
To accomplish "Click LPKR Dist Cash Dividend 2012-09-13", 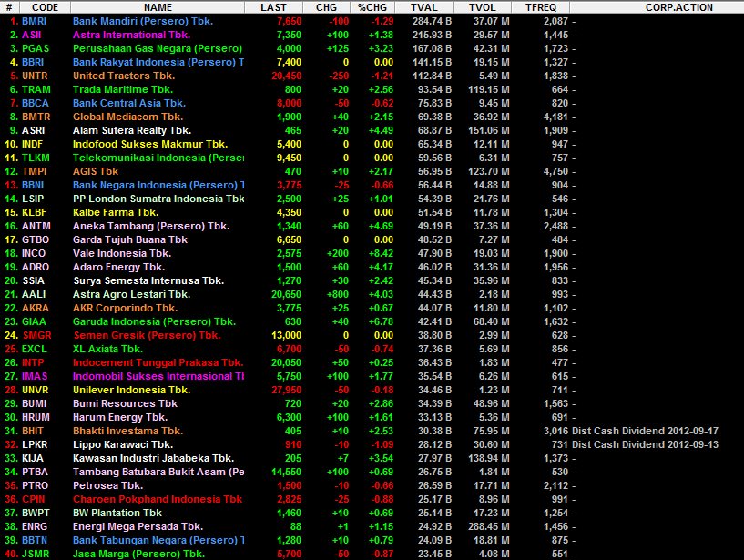I will [646, 445].
